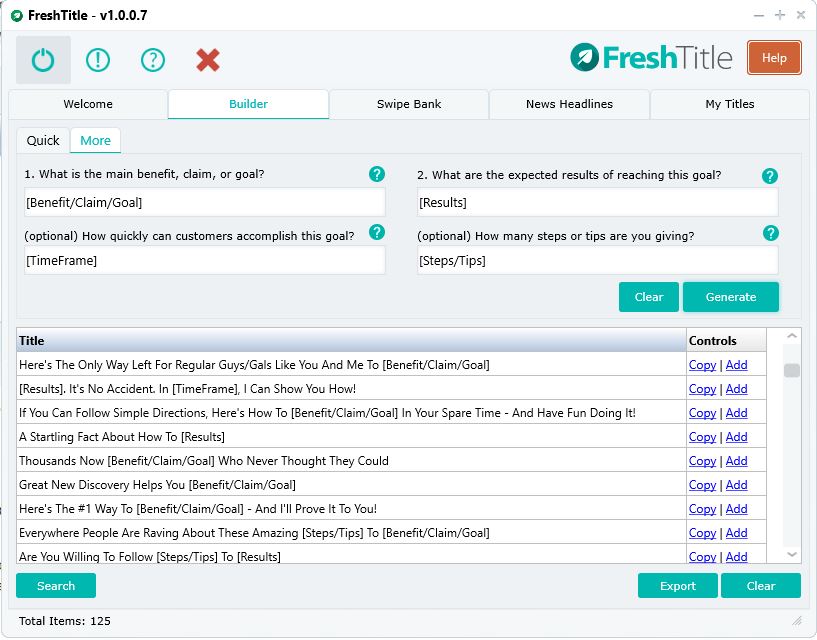This screenshot has height=640, width=817.
Task: Select the More sub-tab
Action: [x=95, y=141]
